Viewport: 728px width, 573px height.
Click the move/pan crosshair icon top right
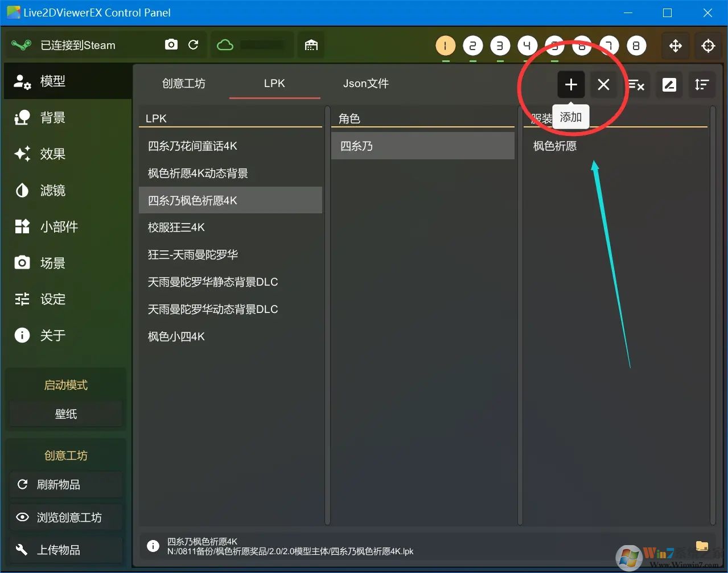675,46
